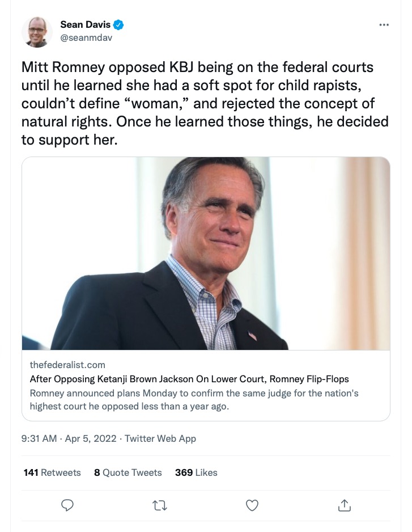Click the card's article summary text
The height and width of the screenshot is (532, 412).
pyautogui.click(x=194, y=399)
